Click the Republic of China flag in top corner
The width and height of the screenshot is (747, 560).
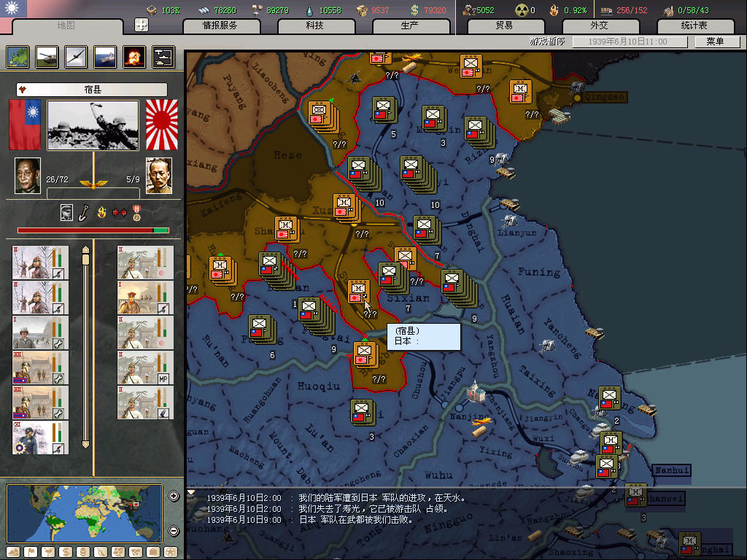13,9
